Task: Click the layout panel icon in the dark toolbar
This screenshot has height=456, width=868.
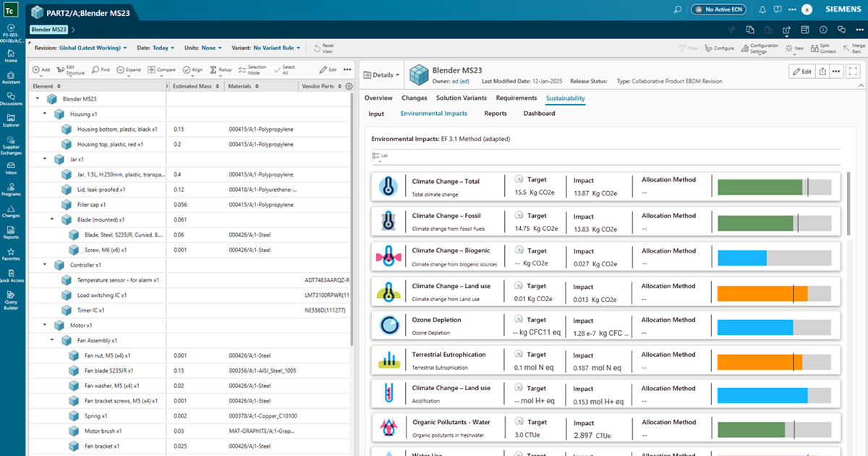Action: click(804, 30)
